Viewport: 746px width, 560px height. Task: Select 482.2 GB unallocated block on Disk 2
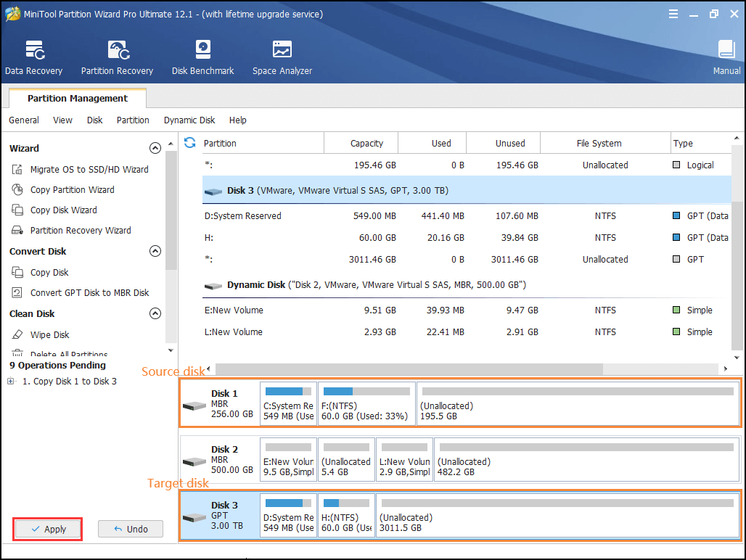click(x=586, y=460)
